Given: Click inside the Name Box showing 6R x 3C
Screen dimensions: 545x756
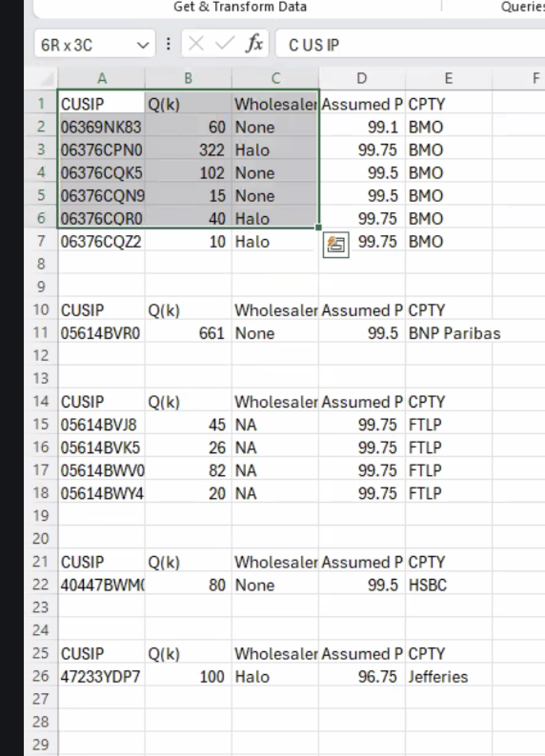Looking at the screenshot, I should [x=81, y=45].
